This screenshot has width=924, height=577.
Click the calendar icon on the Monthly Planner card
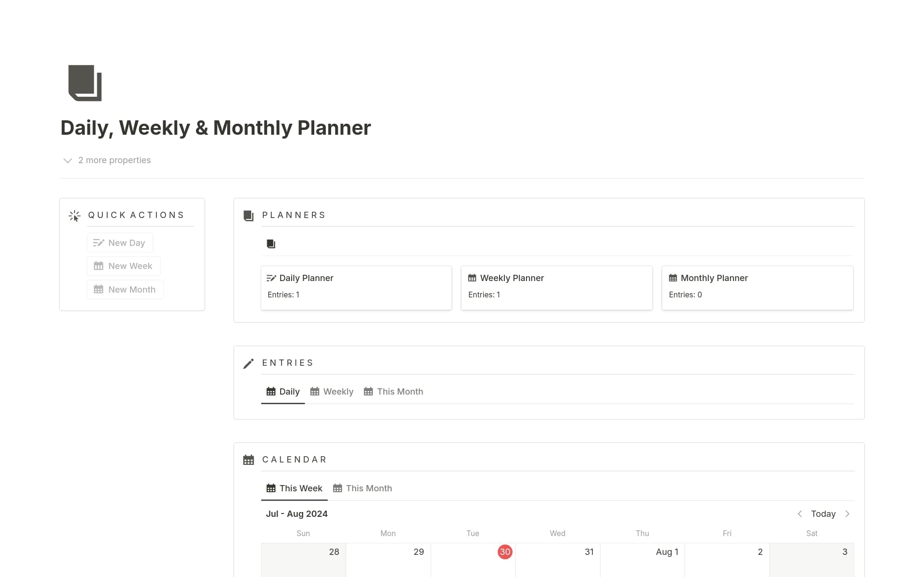click(x=673, y=278)
